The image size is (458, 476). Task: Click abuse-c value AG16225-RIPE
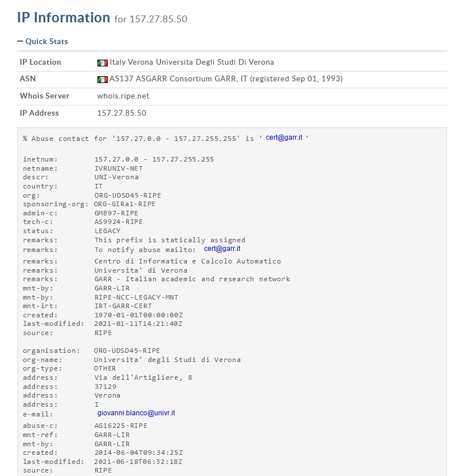(121, 426)
